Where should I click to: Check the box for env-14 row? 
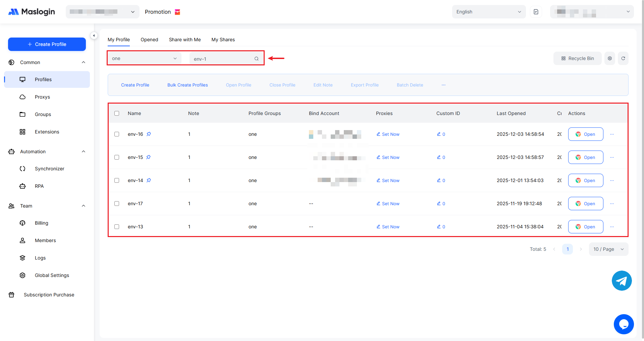[117, 180]
